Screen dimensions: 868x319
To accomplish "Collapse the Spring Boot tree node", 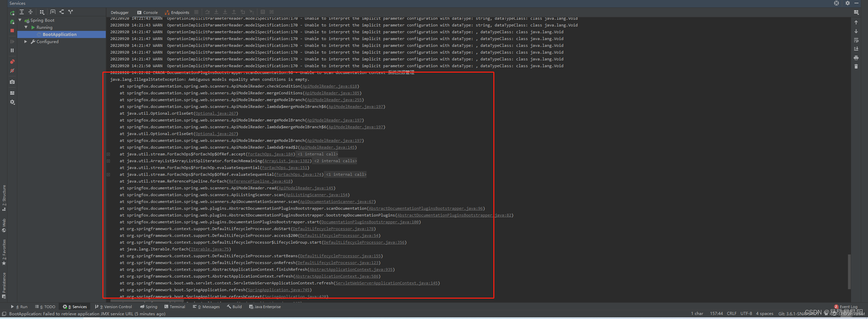I will point(20,20).
